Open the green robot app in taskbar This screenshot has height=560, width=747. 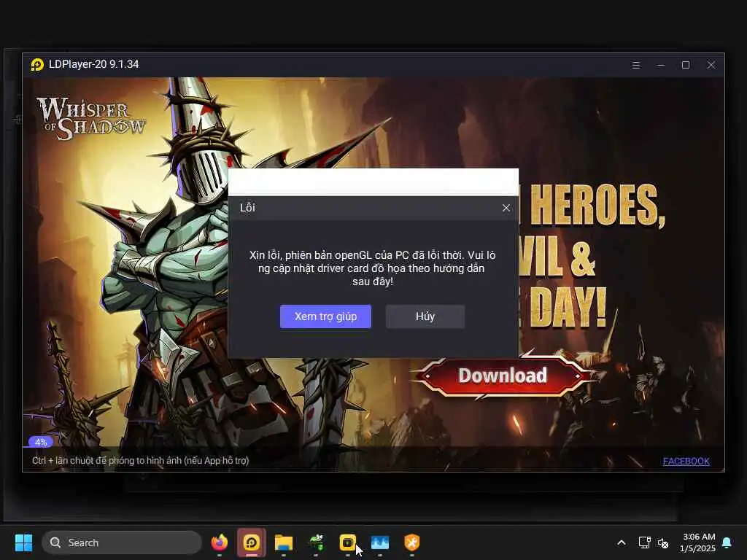[x=316, y=542]
